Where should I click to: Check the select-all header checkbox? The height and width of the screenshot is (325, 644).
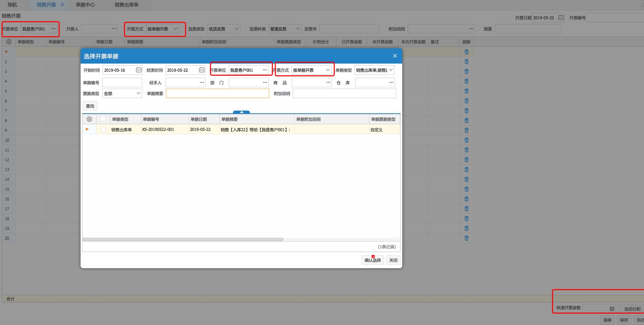tap(103, 119)
